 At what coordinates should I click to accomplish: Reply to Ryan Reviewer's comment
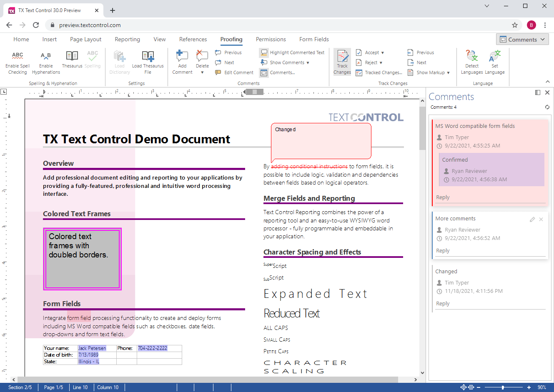443,250
